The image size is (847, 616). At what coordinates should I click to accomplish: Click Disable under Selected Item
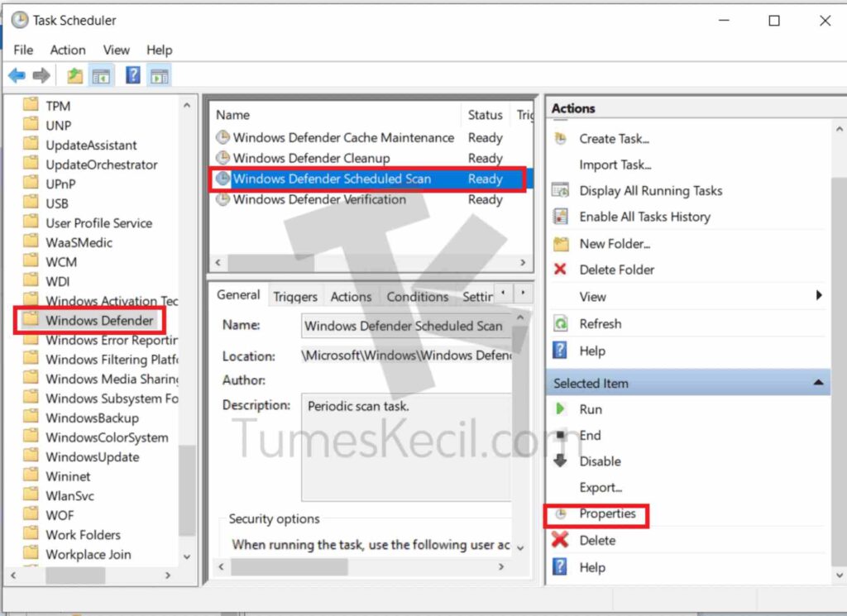pos(601,461)
